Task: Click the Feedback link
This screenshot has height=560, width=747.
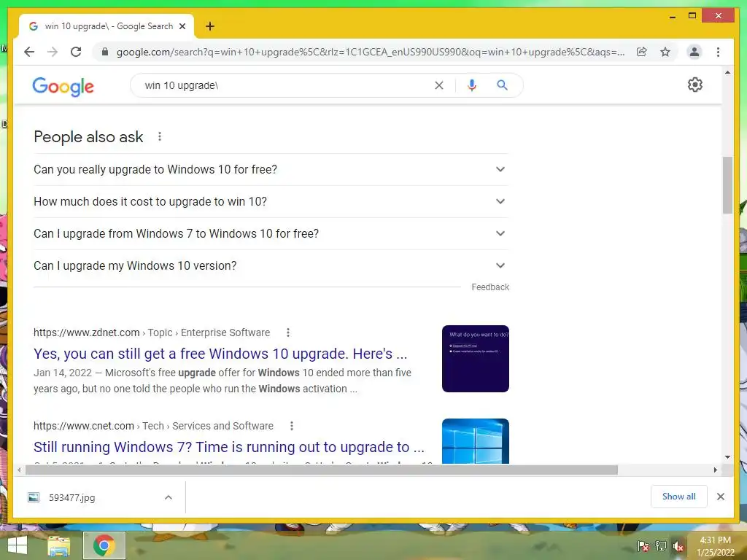Action: point(490,287)
